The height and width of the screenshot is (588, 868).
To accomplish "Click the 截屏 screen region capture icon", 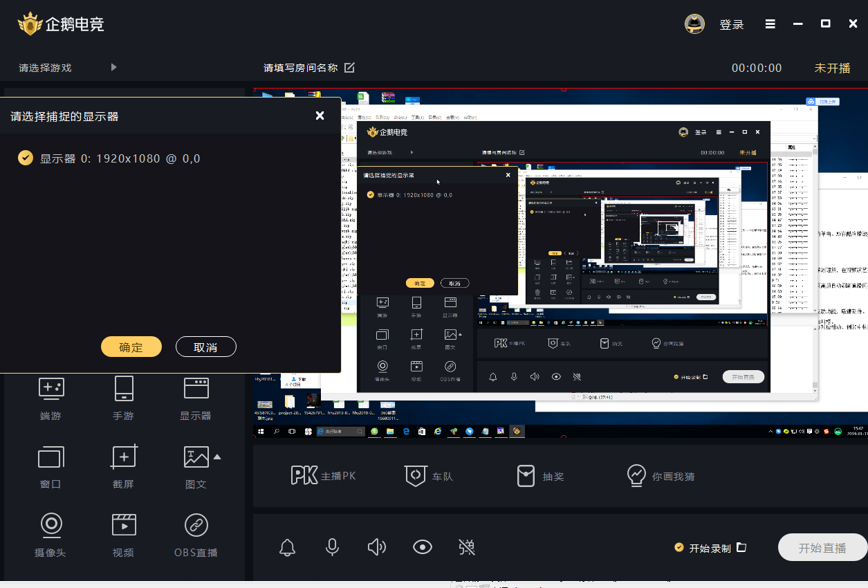I will 124,457.
